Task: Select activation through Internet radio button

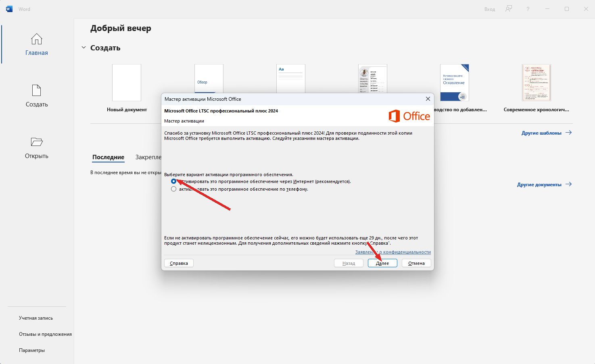Action: tap(173, 181)
